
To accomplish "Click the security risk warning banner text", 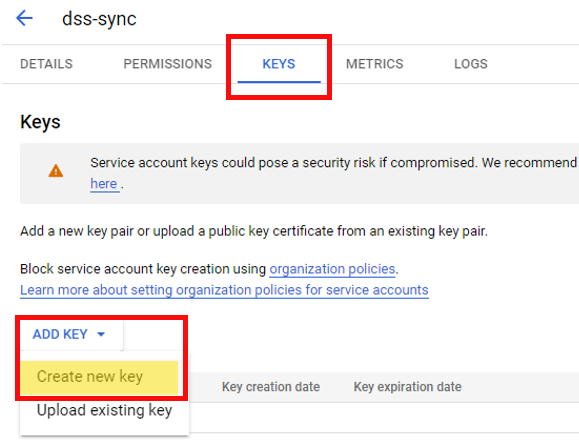I will [x=333, y=163].
